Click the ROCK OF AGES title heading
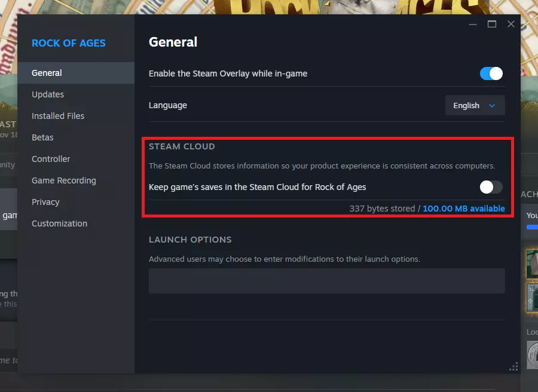Image resolution: width=538 pixels, height=392 pixels. 68,43
